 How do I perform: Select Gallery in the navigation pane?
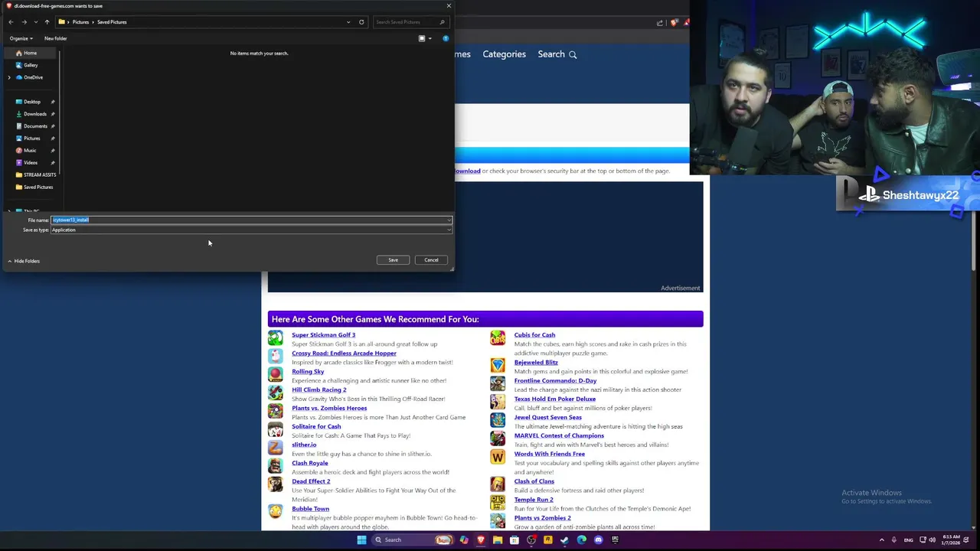tap(30, 65)
